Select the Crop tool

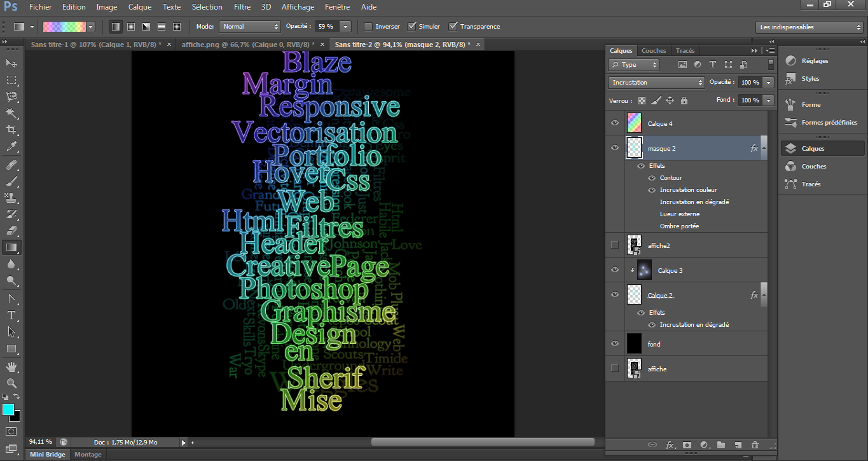click(x=11, y=130)
